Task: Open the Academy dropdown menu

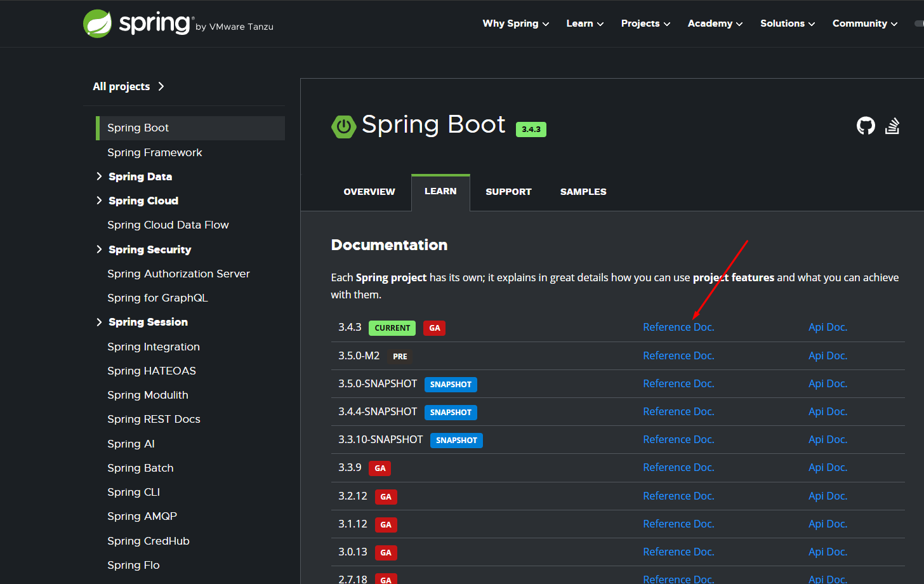Action: coord(715,23)
